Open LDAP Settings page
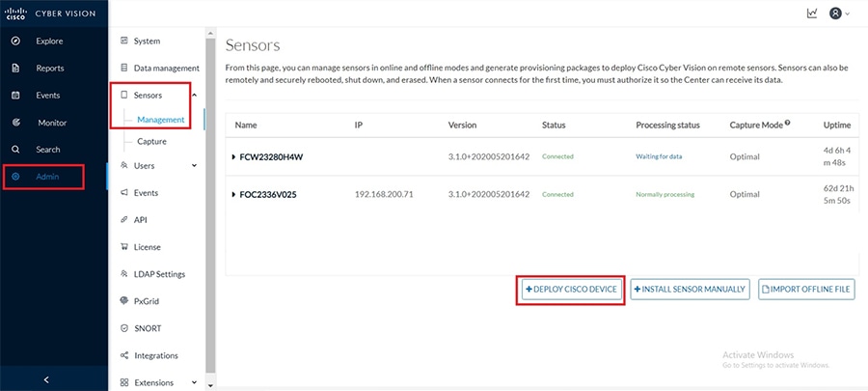868x391 pixels. [159, 274]
